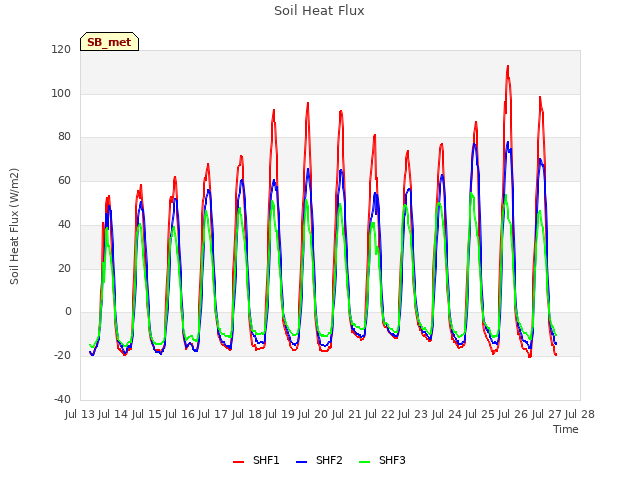Click the Jul 13 x-axis tick label

pos(80,414)
